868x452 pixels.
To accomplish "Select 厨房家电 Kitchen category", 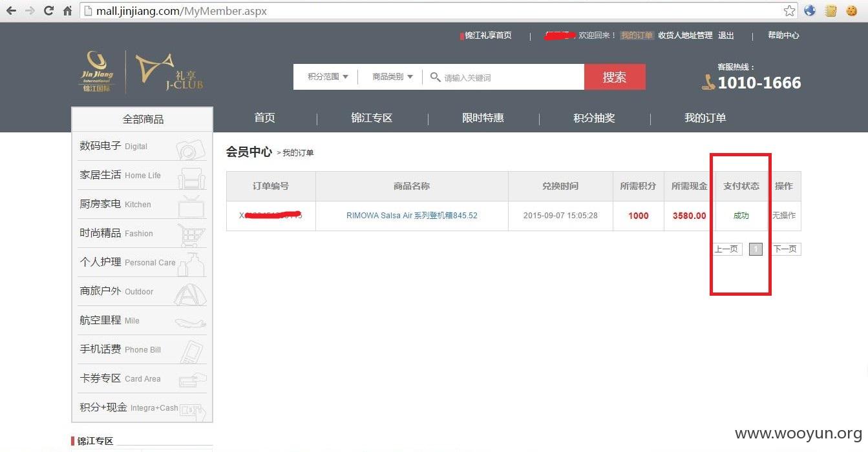I will pyautogui.click(x=143, y=204).
